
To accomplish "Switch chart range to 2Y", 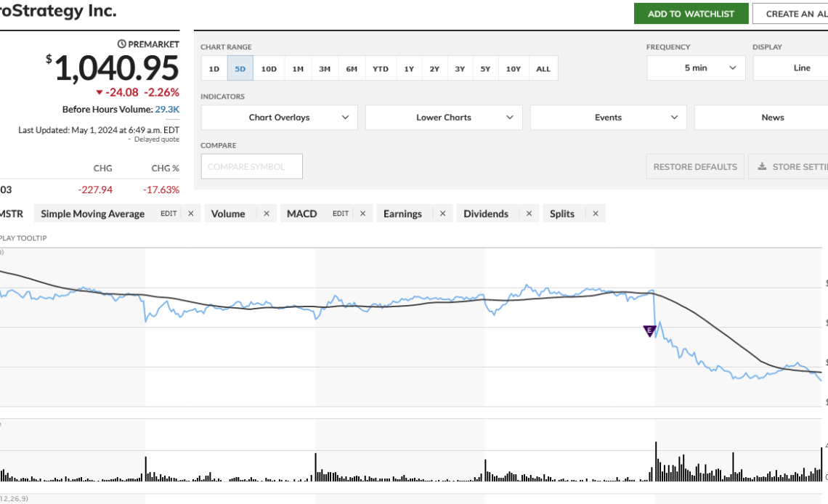I will [x=434, y=68].
